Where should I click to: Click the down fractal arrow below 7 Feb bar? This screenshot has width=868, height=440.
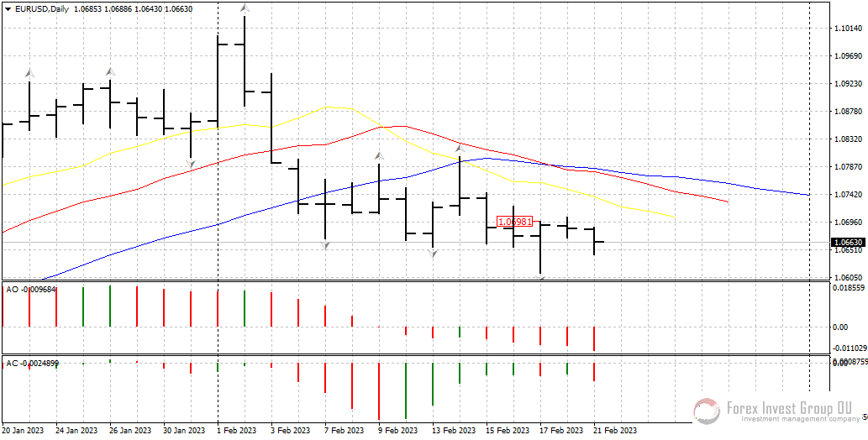tap(325, 245)
